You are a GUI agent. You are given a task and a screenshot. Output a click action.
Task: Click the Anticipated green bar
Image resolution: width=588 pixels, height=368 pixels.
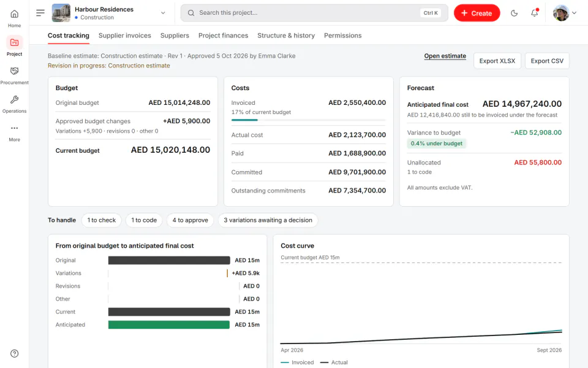(x=169, y=325)
